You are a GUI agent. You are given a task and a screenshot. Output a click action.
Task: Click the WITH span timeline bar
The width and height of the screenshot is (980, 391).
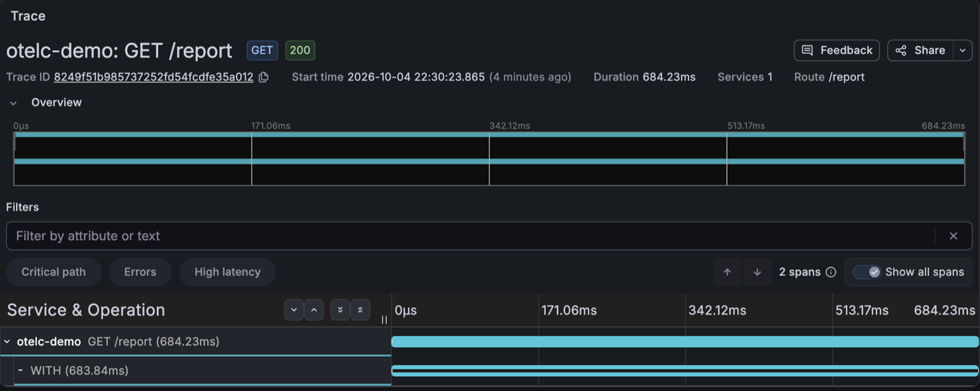click(x=685, y=371)
